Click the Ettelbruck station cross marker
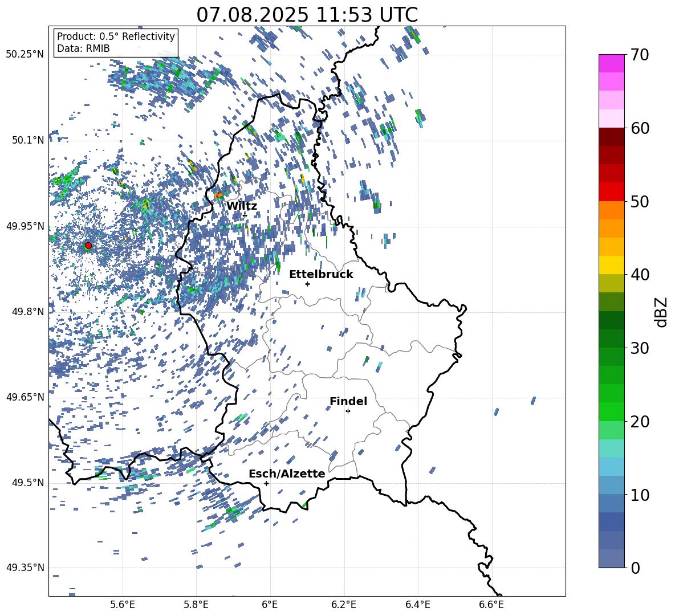Screen dimensions: 675x616 pyautogui.click(x=307, y=284)
